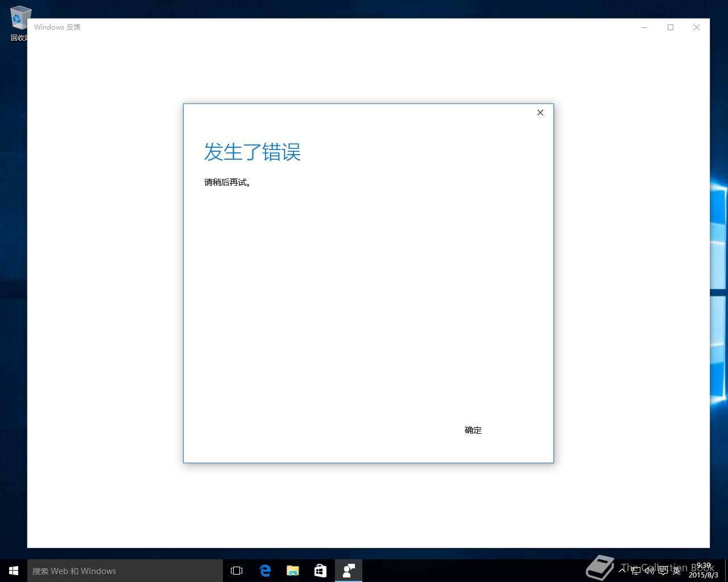The width and height of the screenshot is (728, 582).
Task: Open File Explorer from the taskbar
Action: (x=293, y=571)
